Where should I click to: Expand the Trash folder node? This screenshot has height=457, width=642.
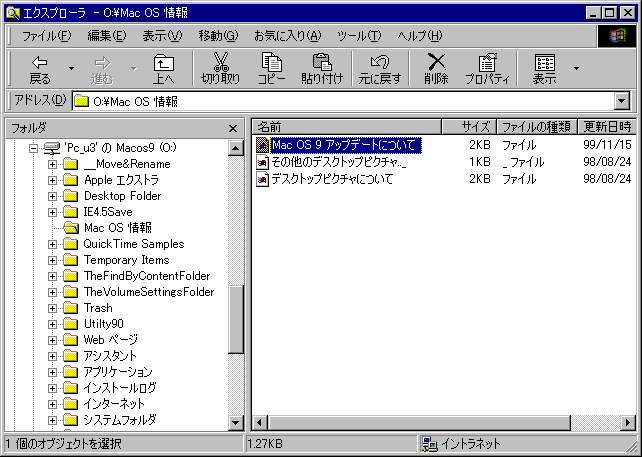[x=52, y=308]
